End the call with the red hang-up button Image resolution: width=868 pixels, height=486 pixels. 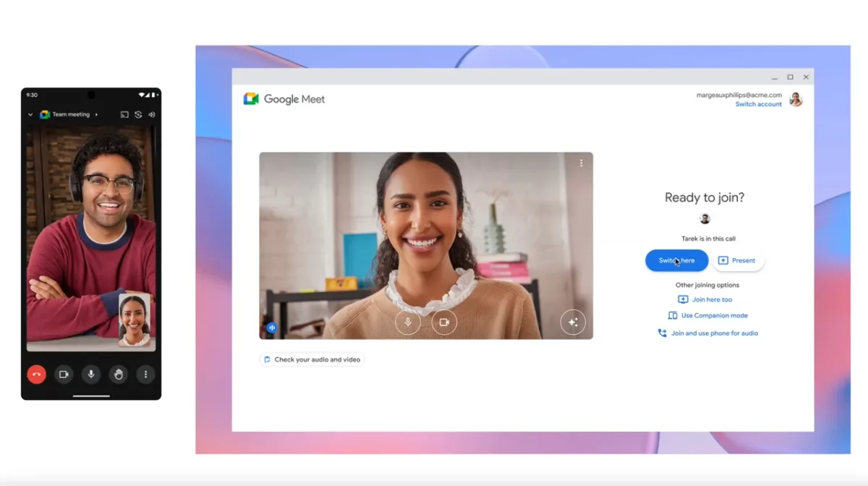coord(36,374)
